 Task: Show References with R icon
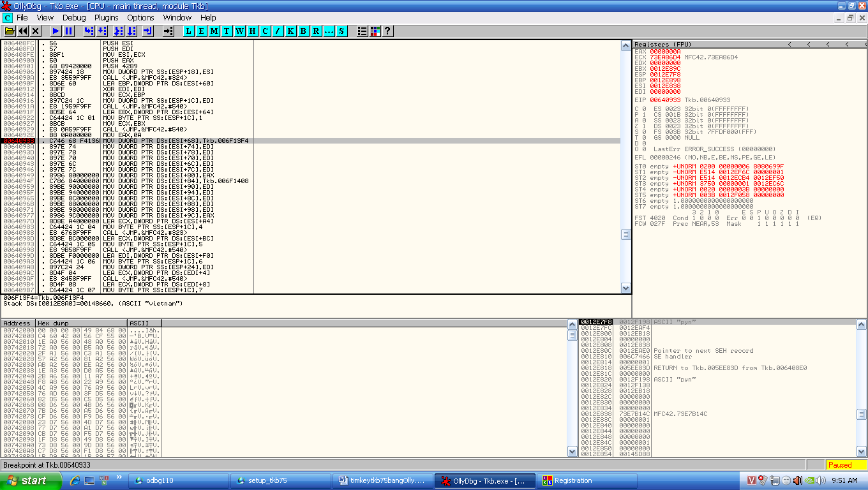tap(317, 31)
